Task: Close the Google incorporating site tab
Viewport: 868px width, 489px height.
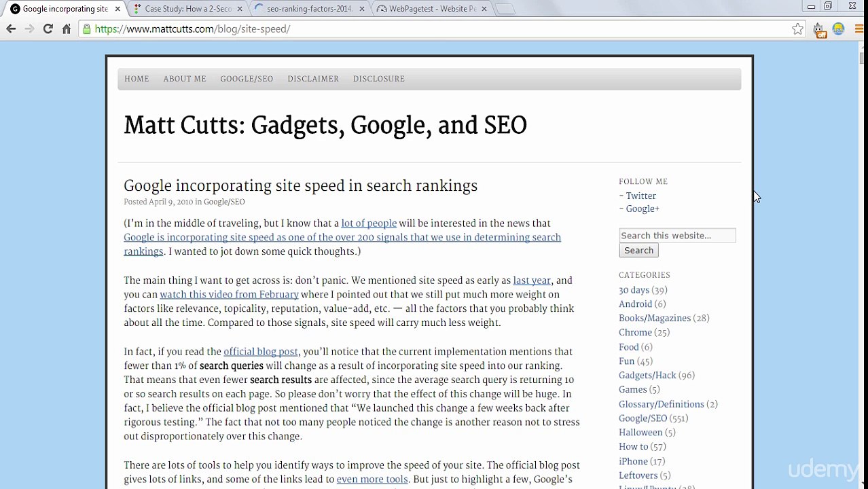Action: coord(117,9)
